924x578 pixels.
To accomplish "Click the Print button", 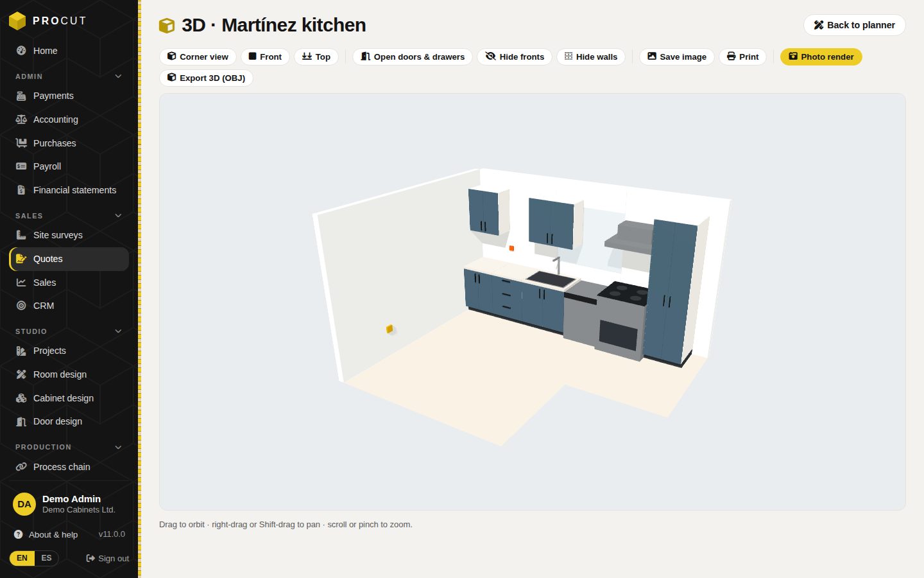I will point(742,57).
